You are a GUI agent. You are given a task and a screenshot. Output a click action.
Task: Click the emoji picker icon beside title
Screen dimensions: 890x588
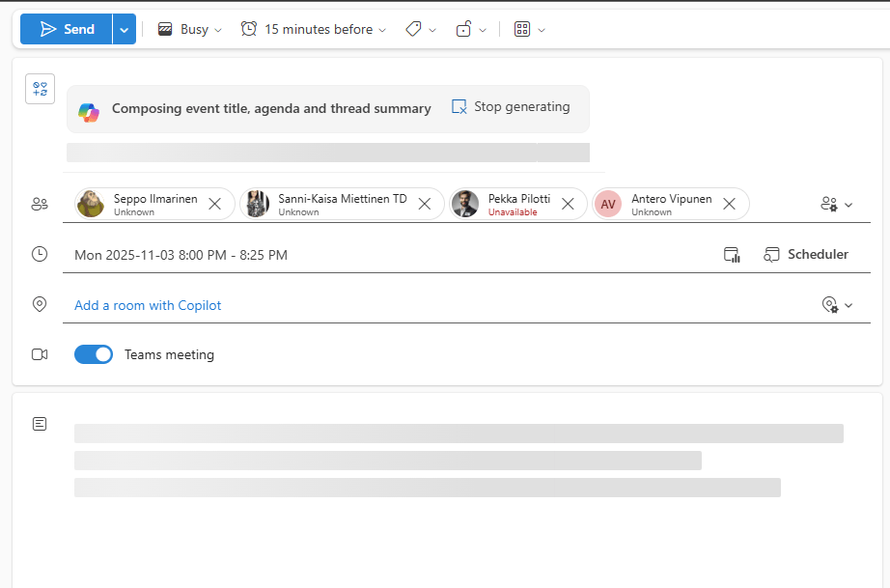pyautogui.click(x=40, y=89)
